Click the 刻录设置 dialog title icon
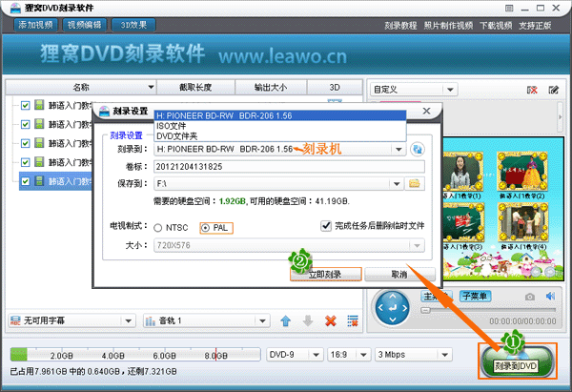The width and height of the screenshot is (572, 392). click(x=104, y=111)
